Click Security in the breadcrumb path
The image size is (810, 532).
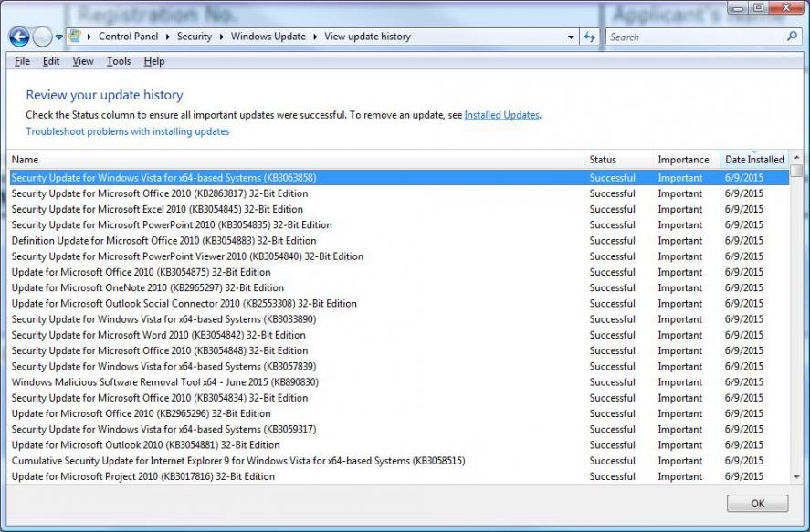(x=194, y=37)
